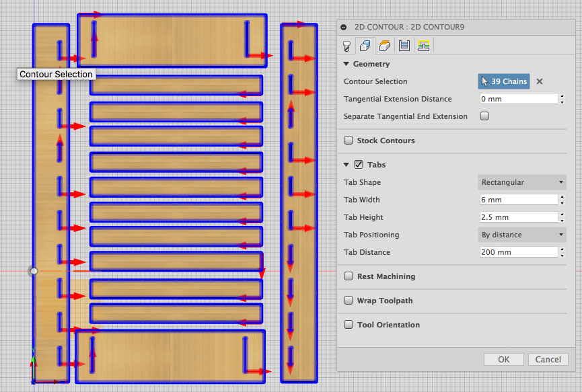This screenshot has width=582, height=392.
Task: Click the downward red arrow at eighth slat
Action: pyautogui.click(x=262, y=266)
